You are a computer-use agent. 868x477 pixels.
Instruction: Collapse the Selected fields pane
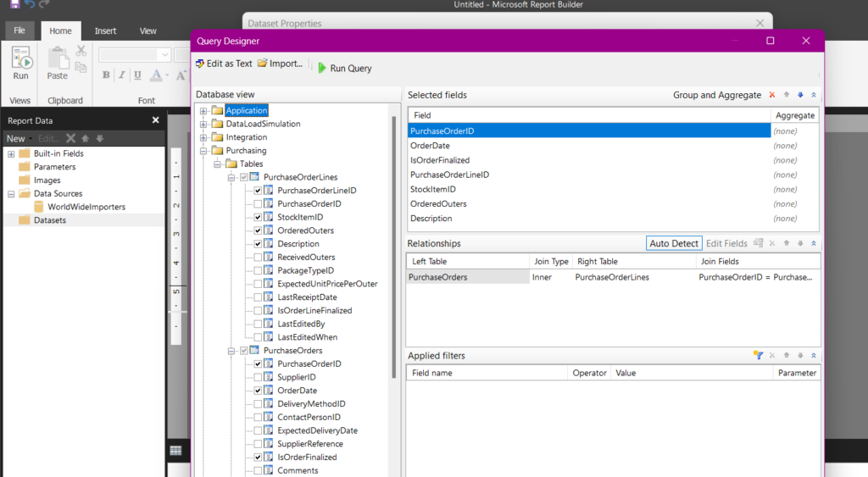point(814,95)
